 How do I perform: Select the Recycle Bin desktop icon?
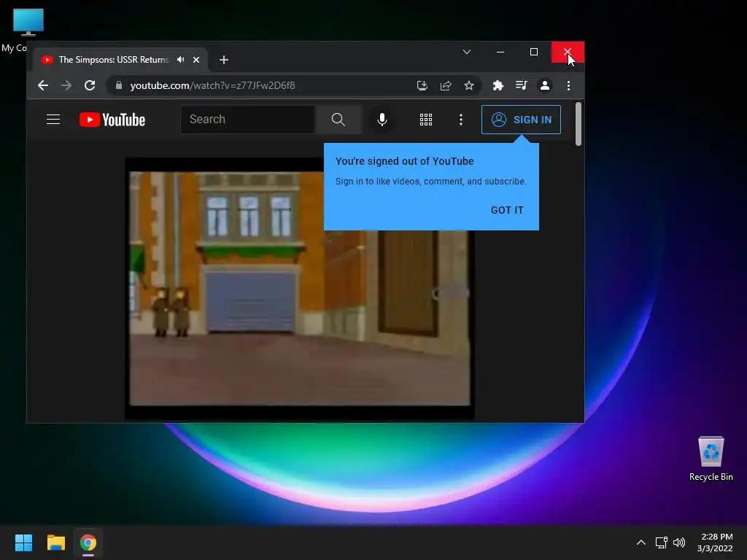711,459
